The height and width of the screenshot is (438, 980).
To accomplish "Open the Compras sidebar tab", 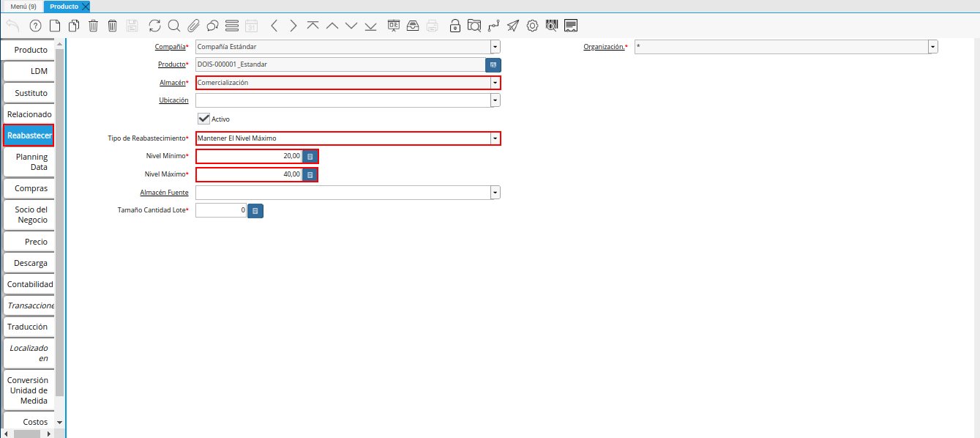I will 29,188.
